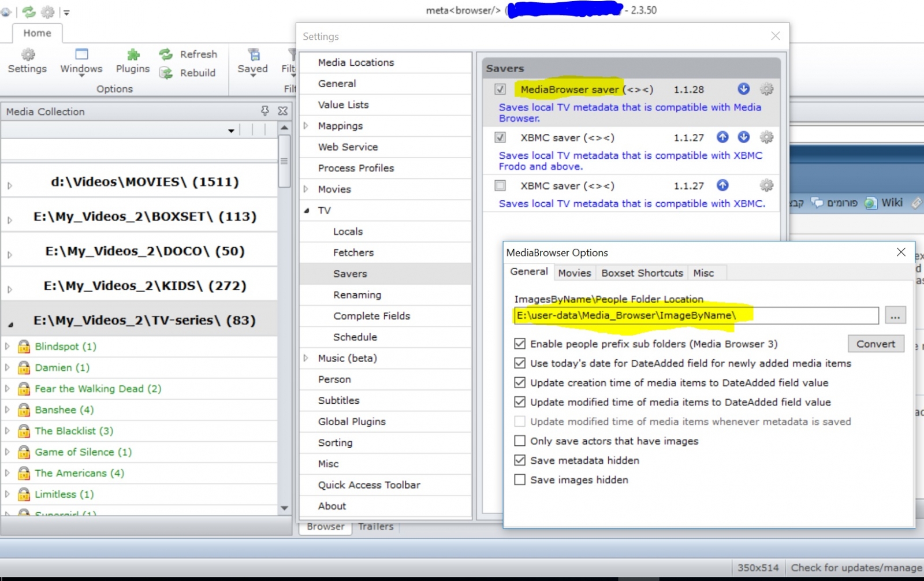The height and width of the screenshot is (581, 924).
Task: Click the Rebuild database icon
Action: [166, 73]
